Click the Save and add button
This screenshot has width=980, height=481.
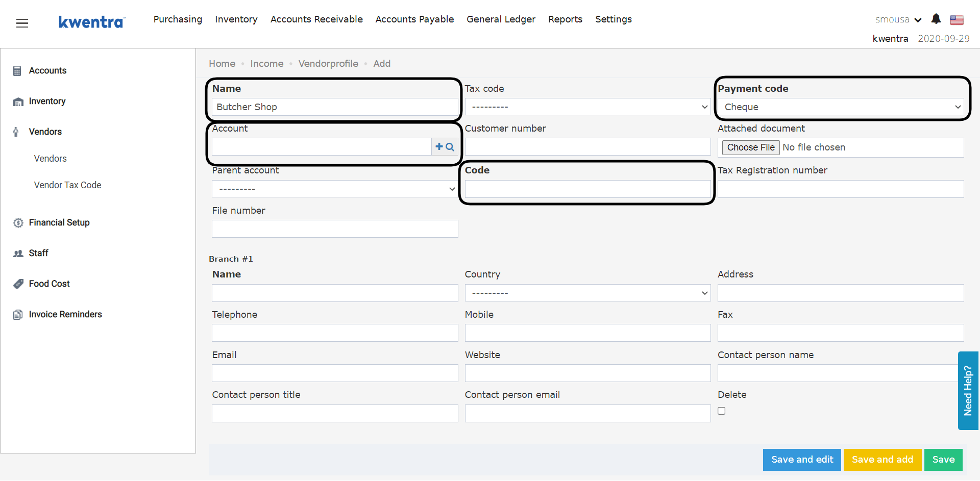click(x=883, y=460)
